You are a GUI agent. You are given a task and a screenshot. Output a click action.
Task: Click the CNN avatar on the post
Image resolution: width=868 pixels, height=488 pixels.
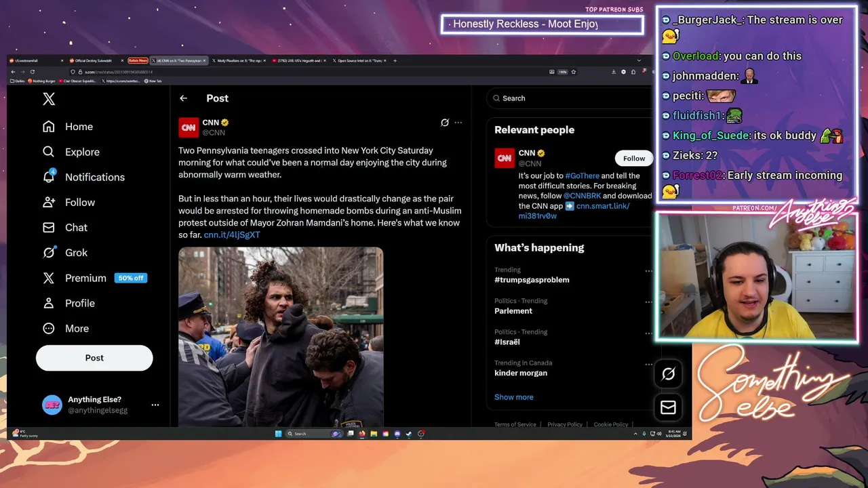[189, 127]
